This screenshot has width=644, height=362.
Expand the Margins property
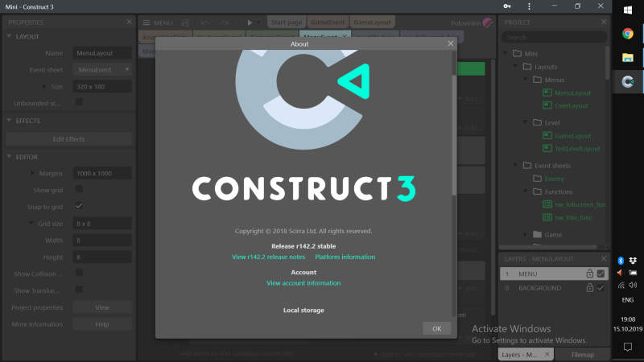[32, 173]
